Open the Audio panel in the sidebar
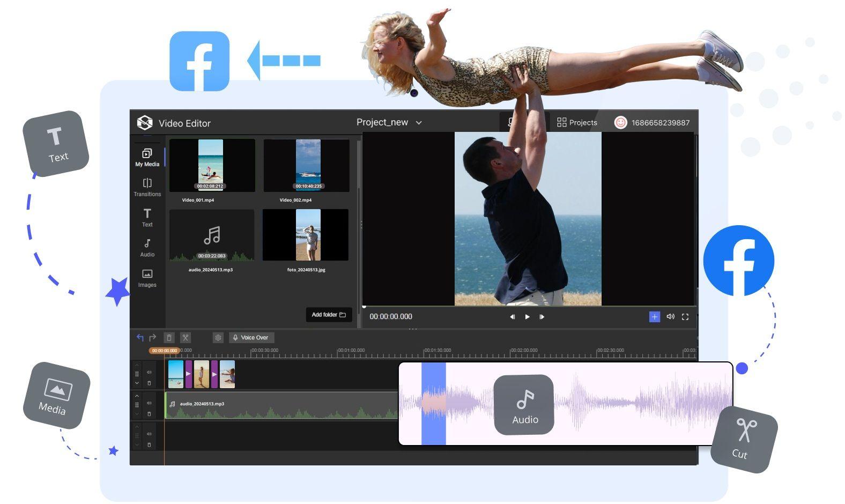Screen dimensions: 845x504 click(147, 248)
